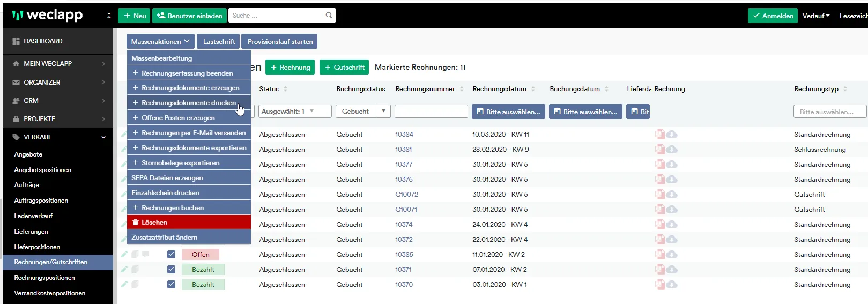Edit invoice 10385 with the pencil icon

point(124,254)
